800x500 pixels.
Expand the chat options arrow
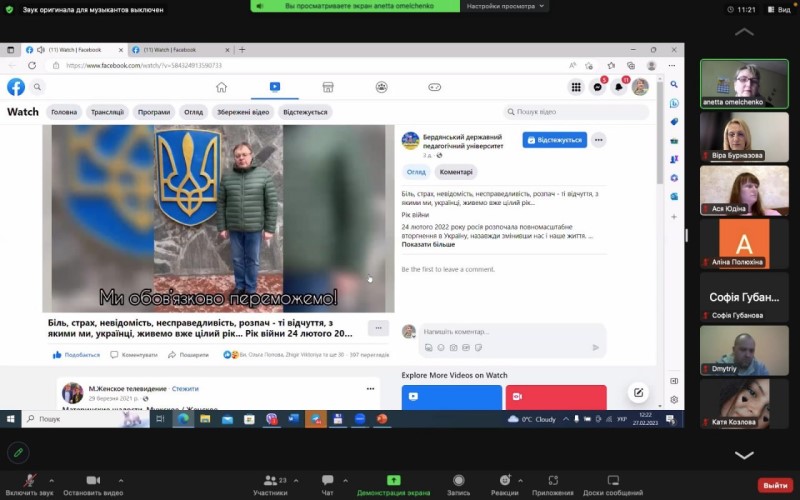tap(345, 480)
